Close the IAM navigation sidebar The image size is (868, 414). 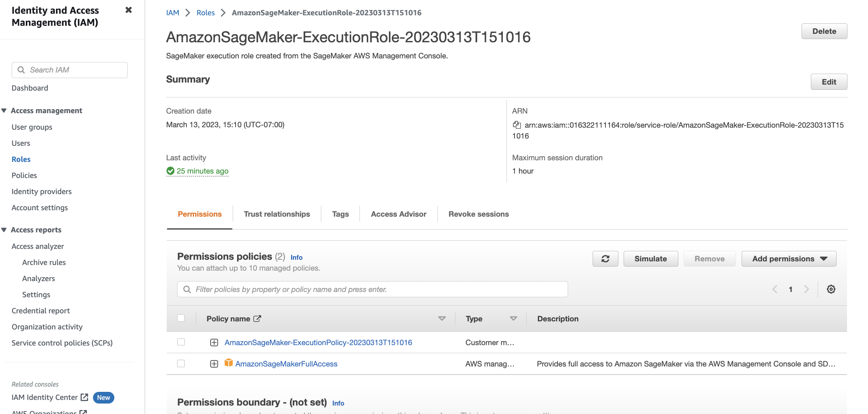(x=128, y=10)
